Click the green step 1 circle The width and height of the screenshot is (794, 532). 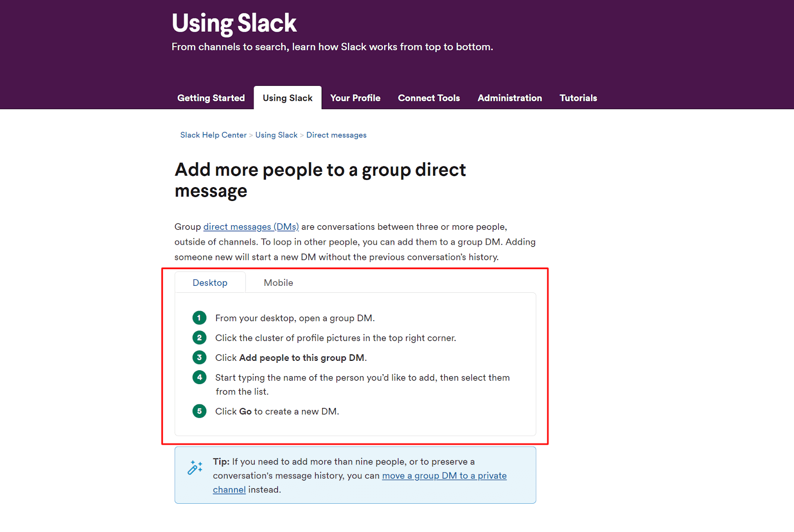(199, 318)
